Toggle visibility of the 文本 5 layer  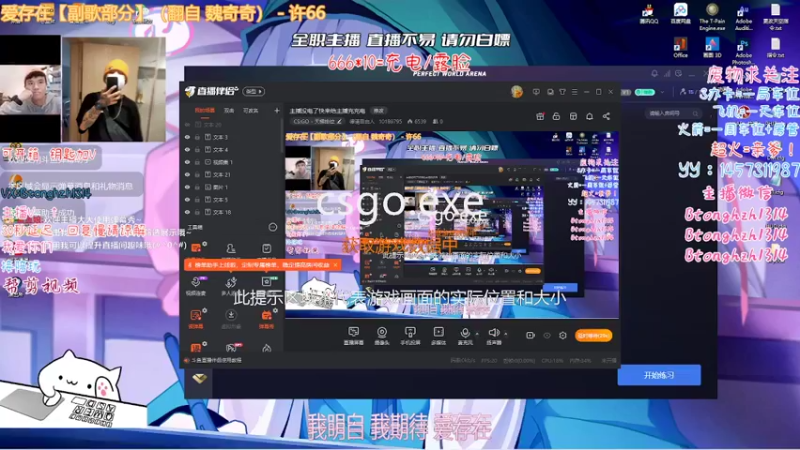187,199
